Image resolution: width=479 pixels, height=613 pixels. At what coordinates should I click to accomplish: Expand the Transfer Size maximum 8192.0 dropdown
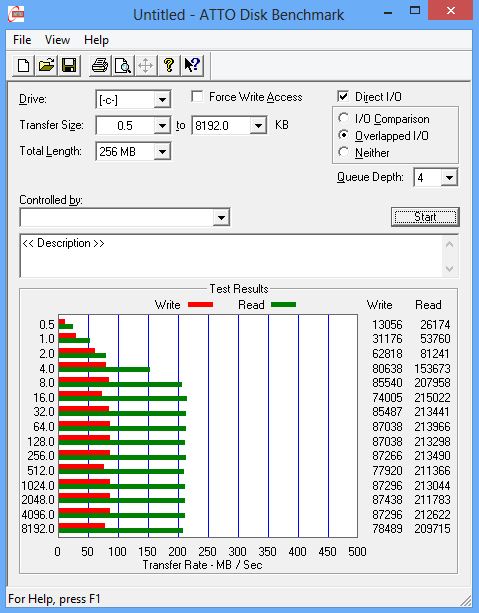(258, 125)
